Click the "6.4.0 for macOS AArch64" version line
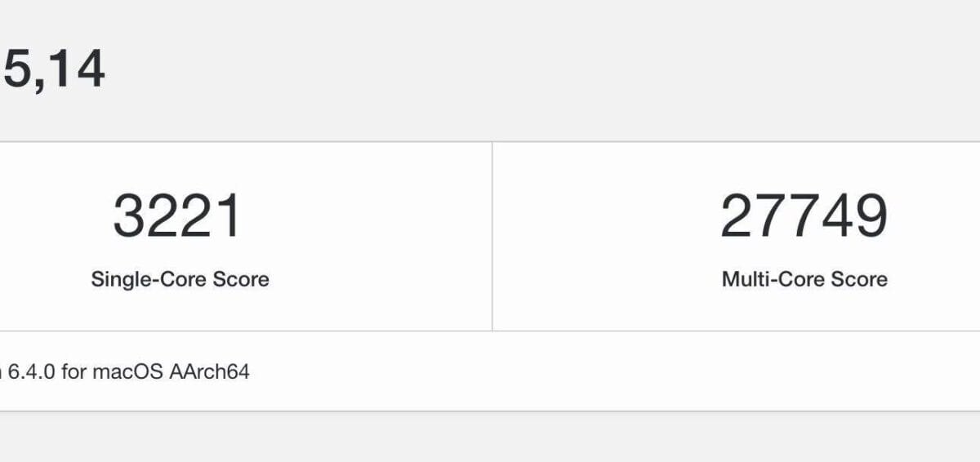980x462 pixels. point(128,372)
